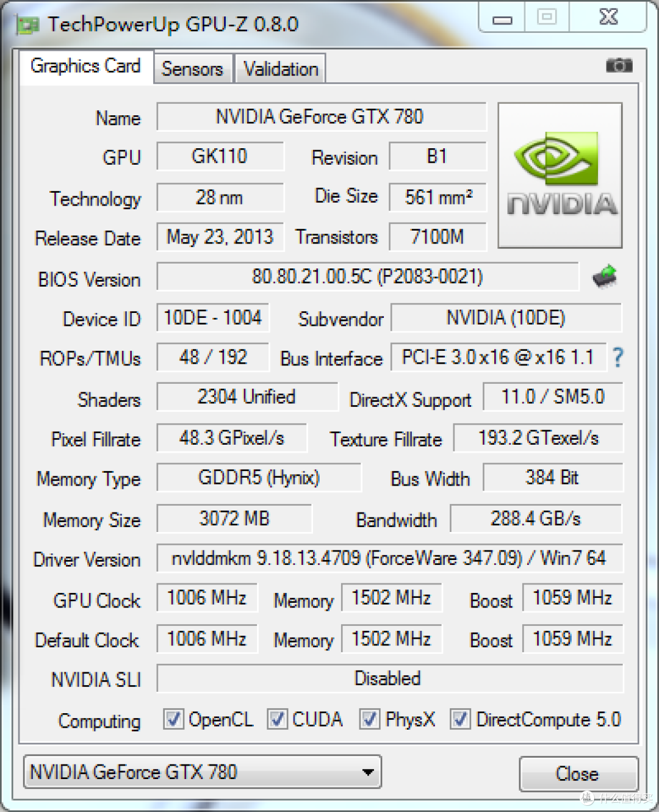Click the Bus Interface question mark
The width and height of the screenshot is (659, 812).
click(618, 357)
